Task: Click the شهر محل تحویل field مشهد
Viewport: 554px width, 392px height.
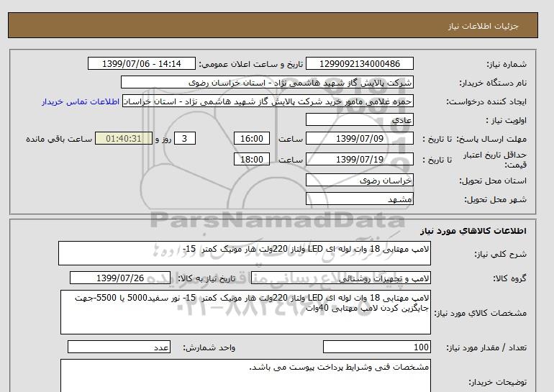Action: pos(360,199)
